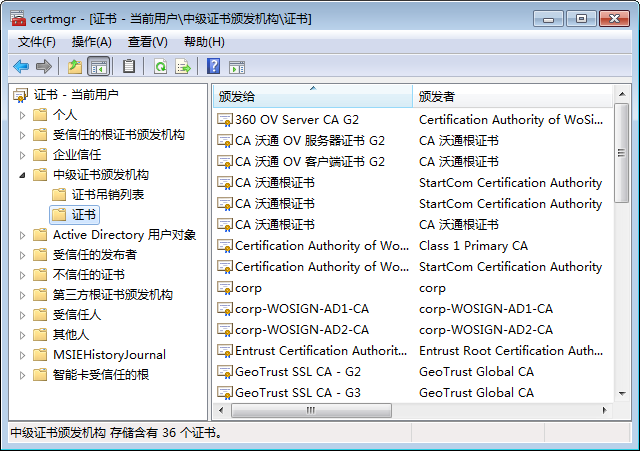Click the corp-WOSIGN-AD1-CA certificate icon
640x451 pixels.
[224, 309]
